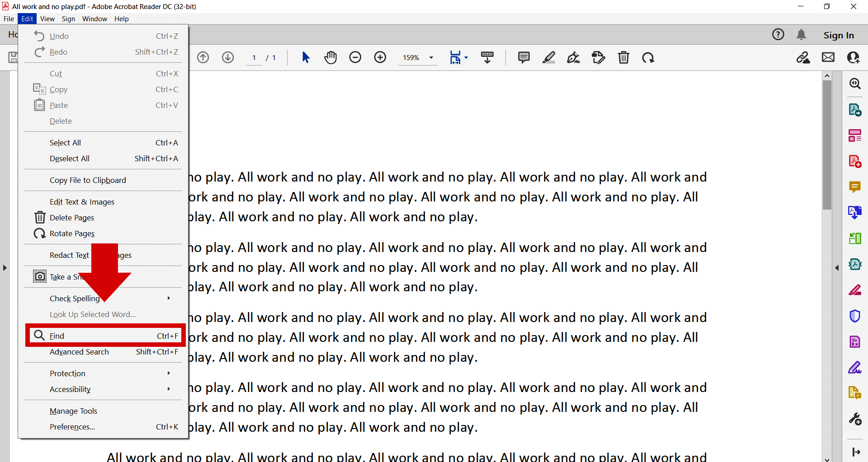This screenshot has width=868, height=462.
Task: Go to next page arrow
Action: [x=228, y=58]
